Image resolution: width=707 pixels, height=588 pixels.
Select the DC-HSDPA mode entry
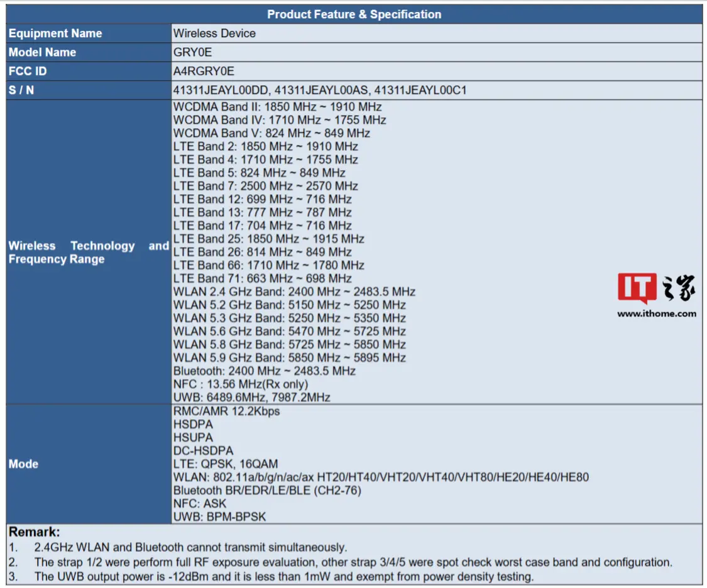[203, 450]
